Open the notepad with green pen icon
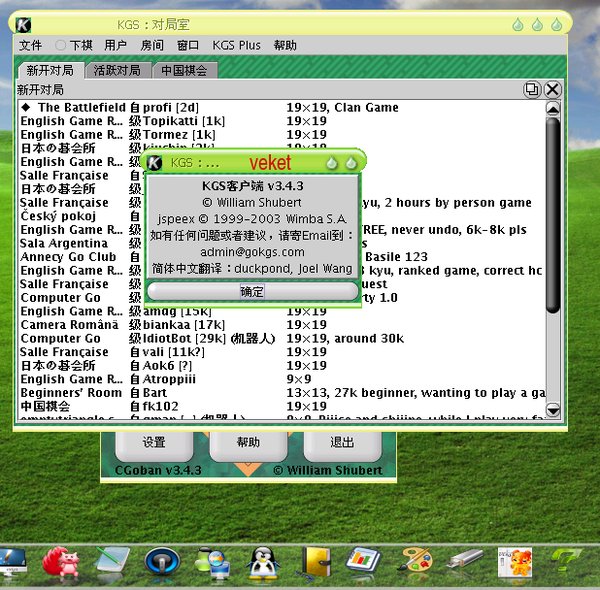Viewport: 600px width, 590px height. click(111, 561)
